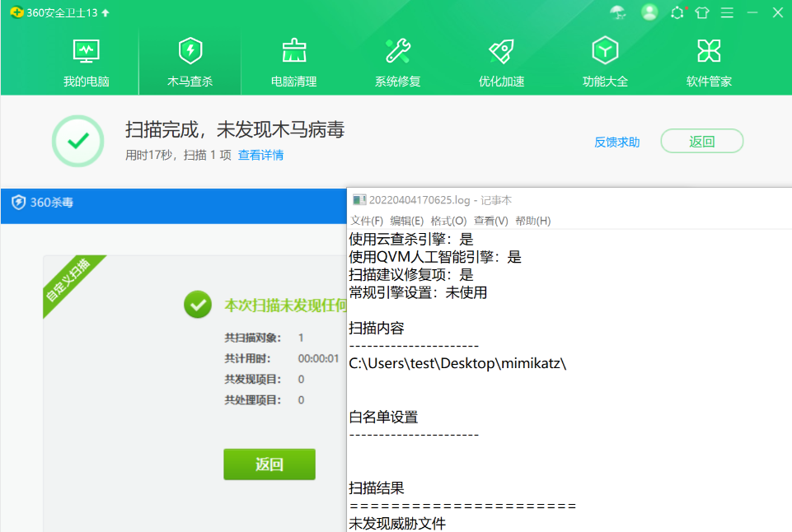Open the 编辑(E) menu in Notepad
This screenshot has width=792, height=532.
click(406, 221)
